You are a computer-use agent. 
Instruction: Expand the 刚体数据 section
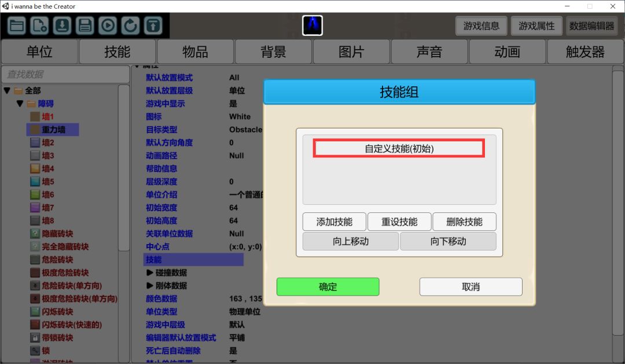pos(150,285)
